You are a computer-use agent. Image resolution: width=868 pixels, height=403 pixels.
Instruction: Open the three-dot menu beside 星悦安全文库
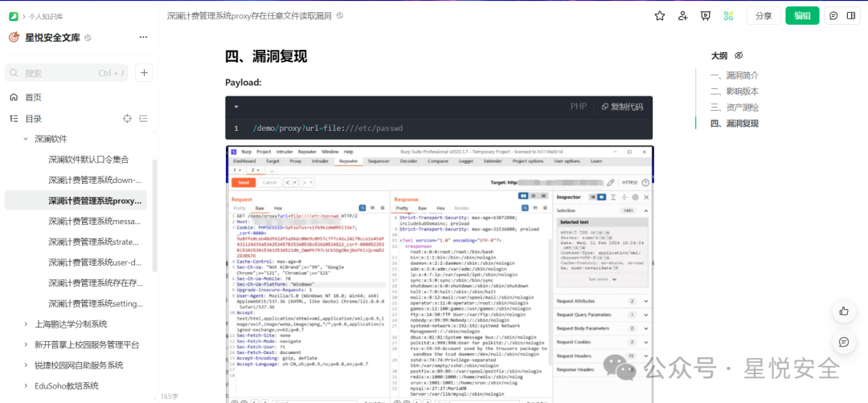click(x=143, y=38)
